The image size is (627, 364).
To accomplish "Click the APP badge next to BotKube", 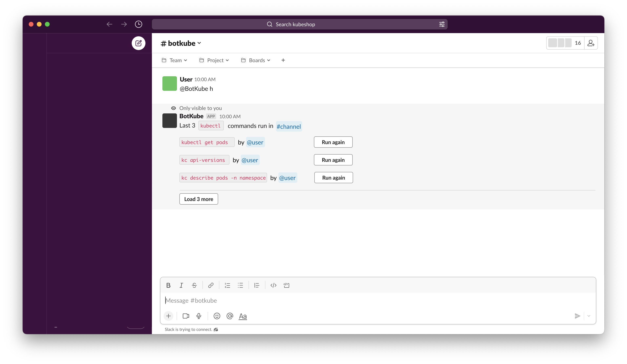I will tap(211, 116).
